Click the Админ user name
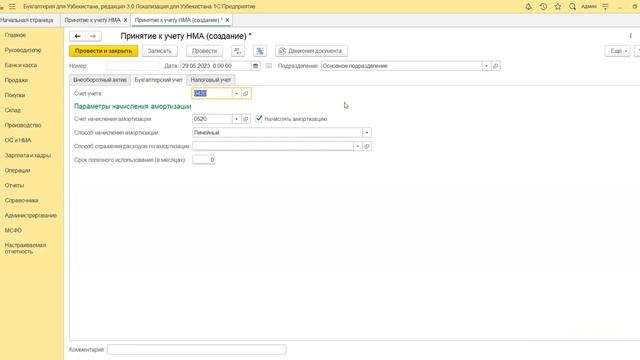 pyautogui.click(x=589, y=7)
